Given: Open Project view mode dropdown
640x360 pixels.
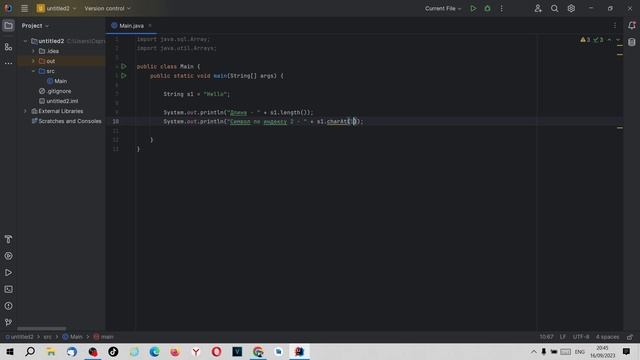Looking at the screenshot, I should coord(35,26).
